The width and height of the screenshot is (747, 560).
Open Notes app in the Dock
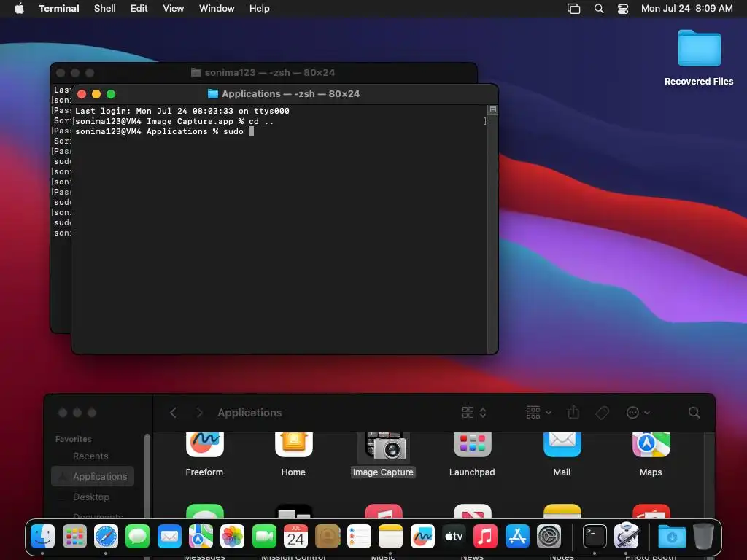coord(391,536)
